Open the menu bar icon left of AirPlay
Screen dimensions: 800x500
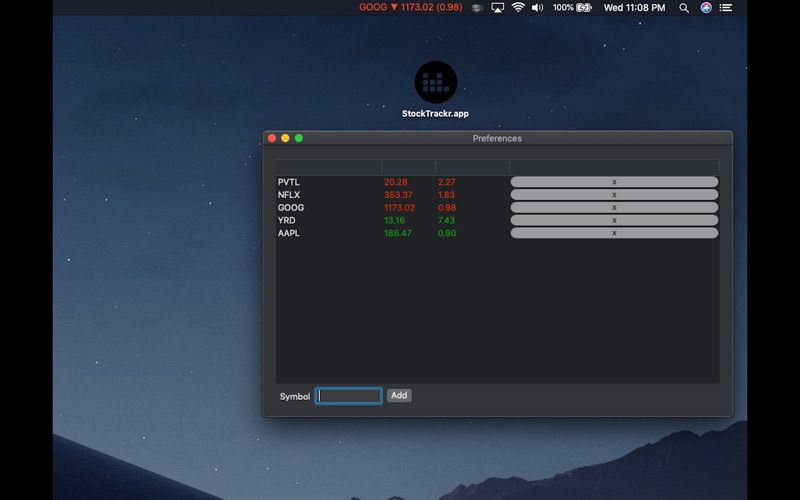click(x=477, y=8)
